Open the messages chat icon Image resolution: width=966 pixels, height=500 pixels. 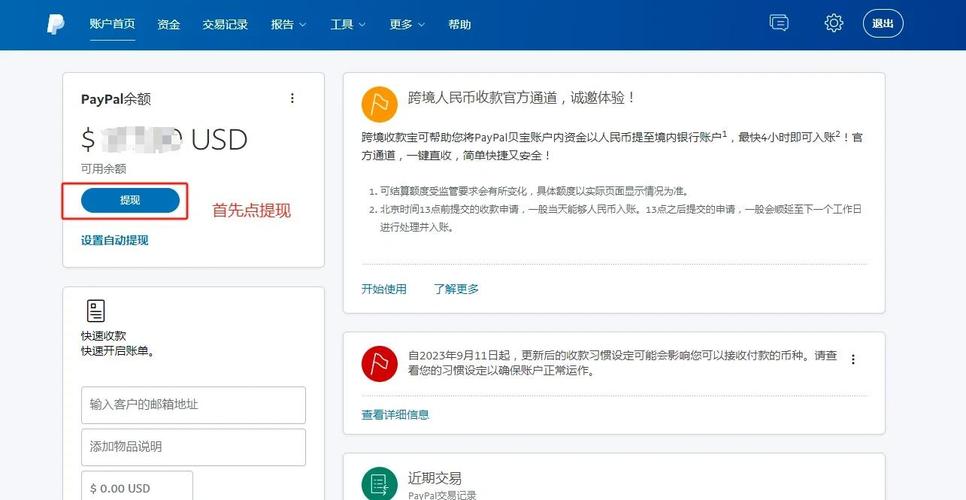pyautogui.click(x=779, y=23)
